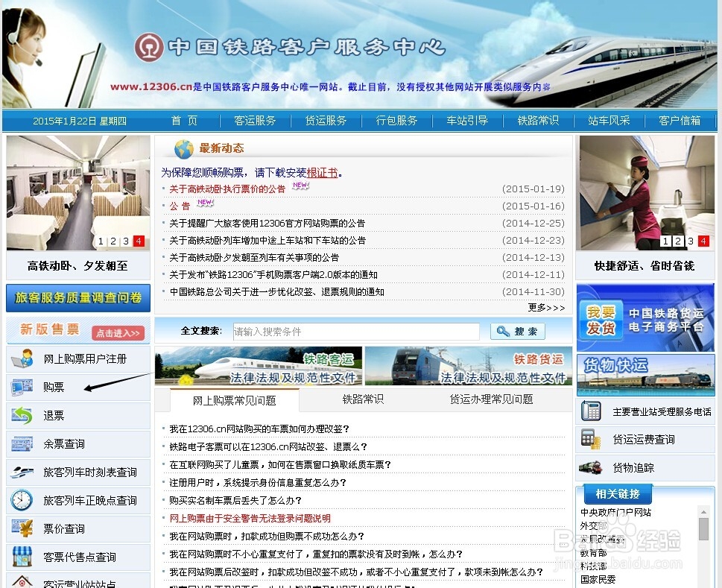Image resolution: width=722 pixels, height=588 pixels.
Task: Click the locomotive icon for 货物追踪
Action: [x=591, y=467]
